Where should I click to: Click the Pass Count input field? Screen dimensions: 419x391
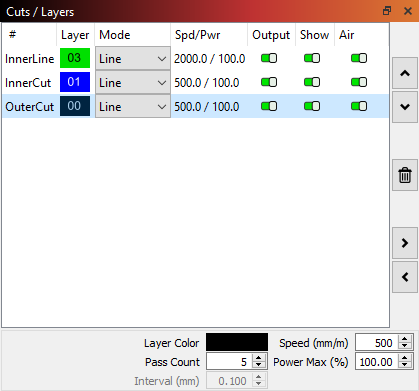(x=229, y=362)
